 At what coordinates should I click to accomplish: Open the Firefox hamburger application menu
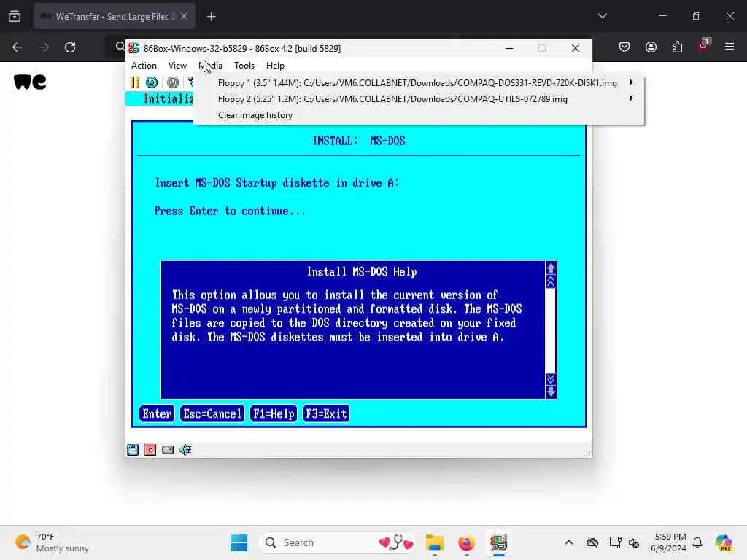pos(729,47)
